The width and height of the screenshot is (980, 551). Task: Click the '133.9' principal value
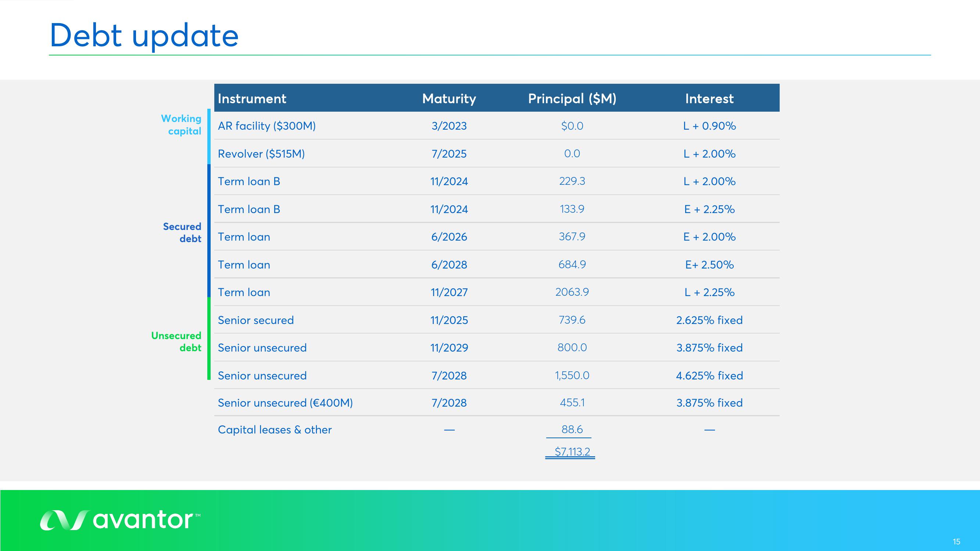coord(572,209)
